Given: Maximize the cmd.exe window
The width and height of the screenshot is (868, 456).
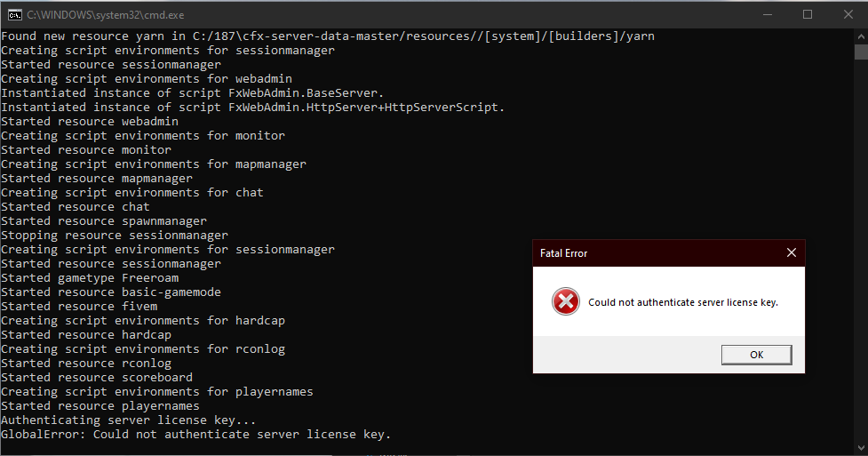Looking at the screenshot, I should pyautogui.click(x=808, y=14).
